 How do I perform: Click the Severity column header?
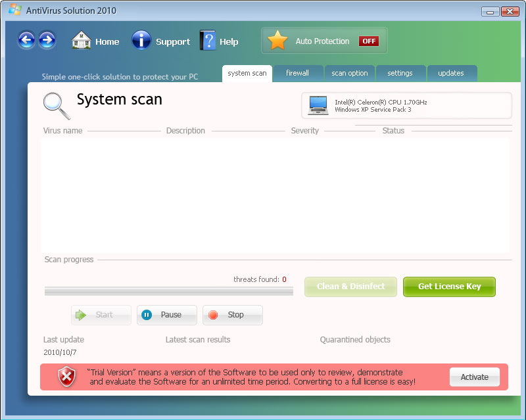(x=304, y=131)
